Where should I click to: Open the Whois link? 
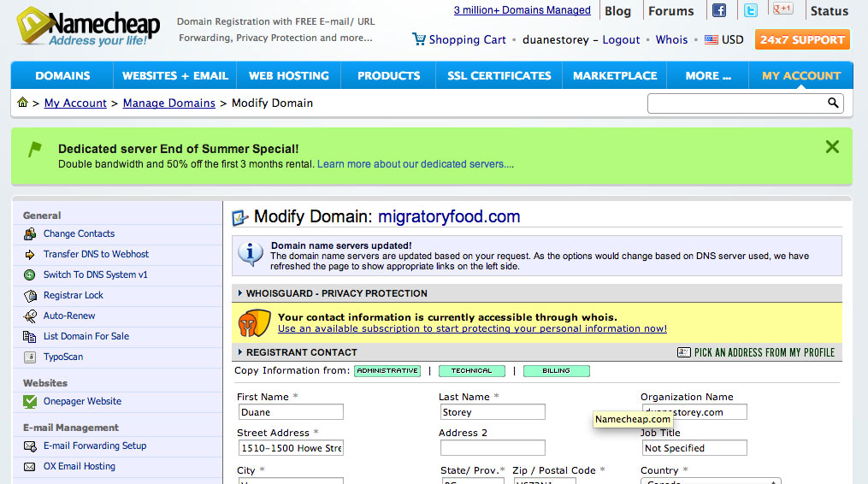point(671,40)
